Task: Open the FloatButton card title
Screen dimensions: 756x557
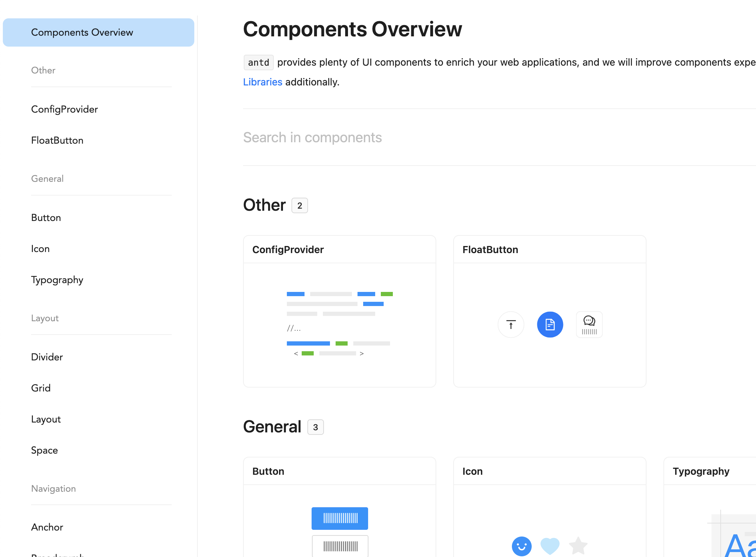Action: coord(490,250)
